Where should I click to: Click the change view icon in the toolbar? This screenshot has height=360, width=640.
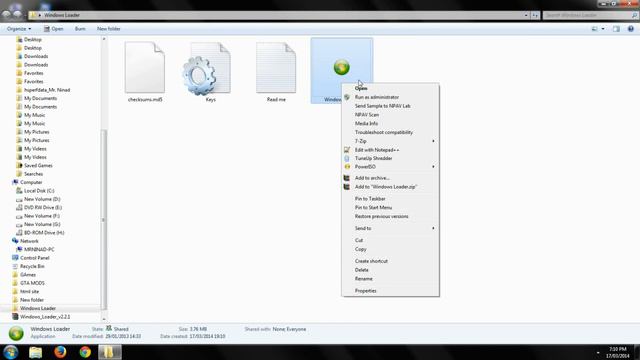[x=595, y=29]
